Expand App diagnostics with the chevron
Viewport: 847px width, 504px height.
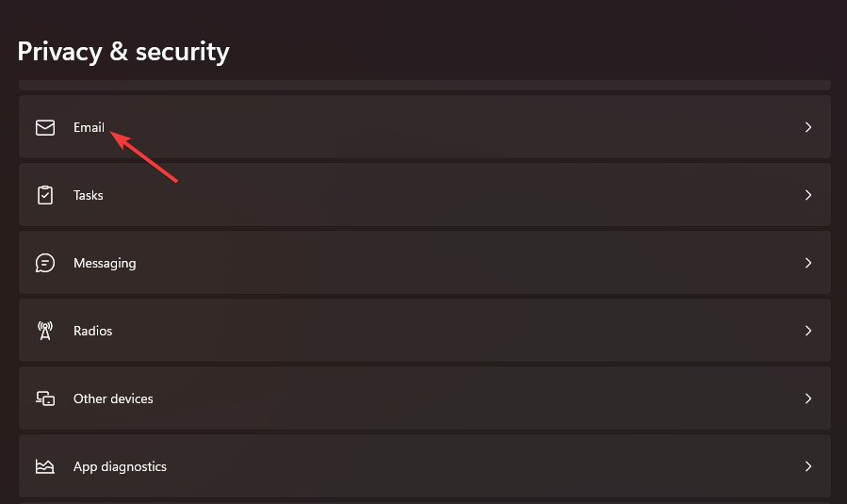click(808, 466)
